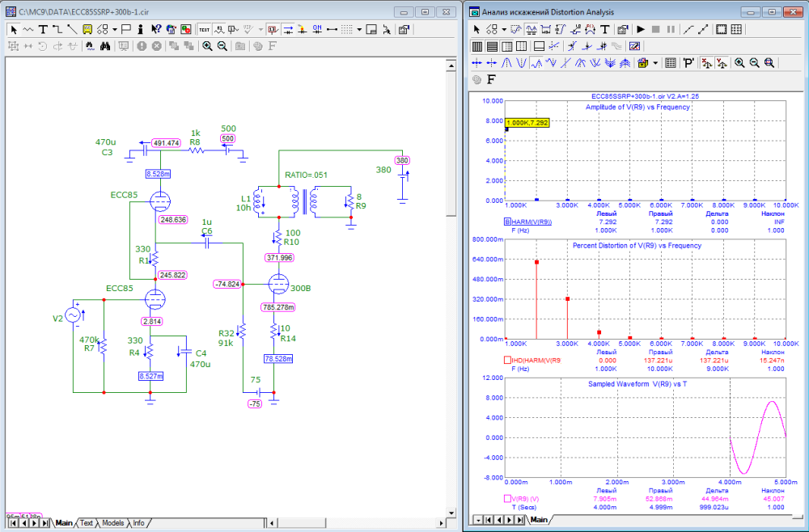Toggle the V(R9) (V) waveform checkbox
The height and width of the screenshot is (532, 809).
coord(508,498)
